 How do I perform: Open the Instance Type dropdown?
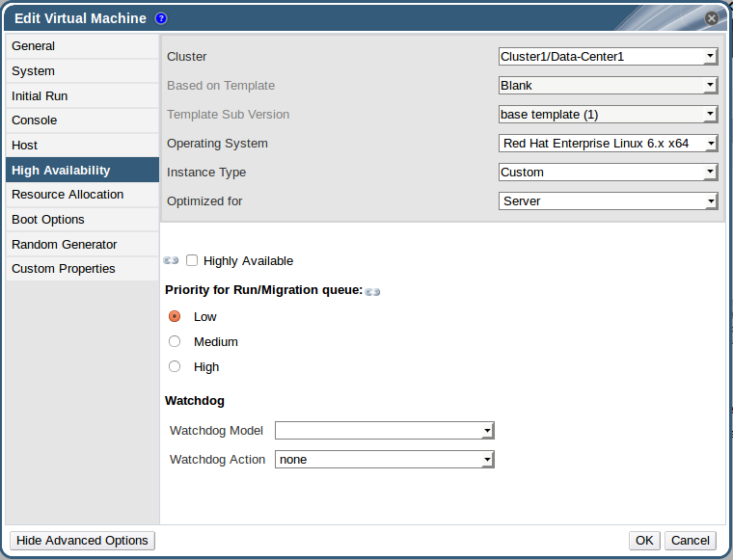pos(608,173)
